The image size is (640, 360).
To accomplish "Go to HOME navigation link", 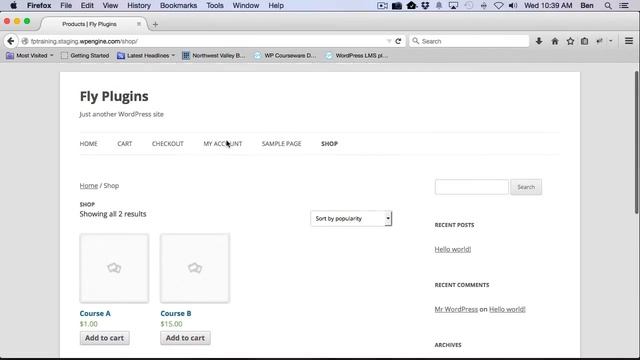I will point(89,144).
